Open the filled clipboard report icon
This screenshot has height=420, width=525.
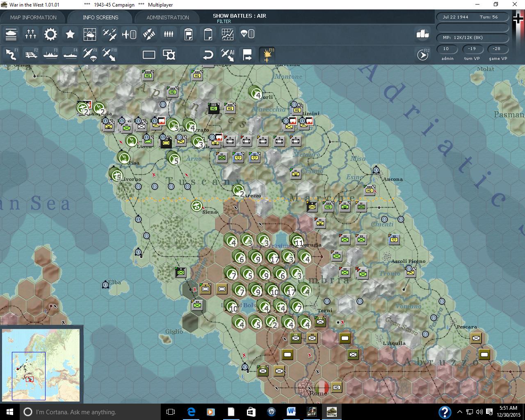[x=188, y=34]
